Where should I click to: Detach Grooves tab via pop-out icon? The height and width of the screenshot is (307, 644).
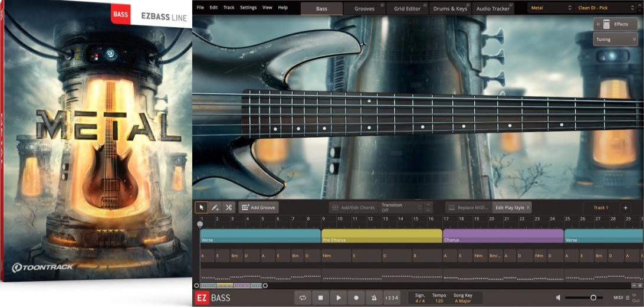click(382, 5)
